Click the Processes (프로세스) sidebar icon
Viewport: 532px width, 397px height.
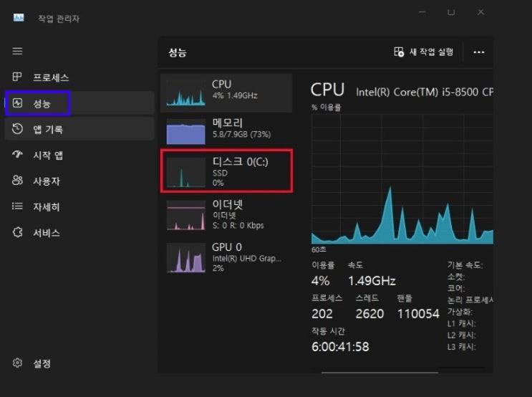18,77
